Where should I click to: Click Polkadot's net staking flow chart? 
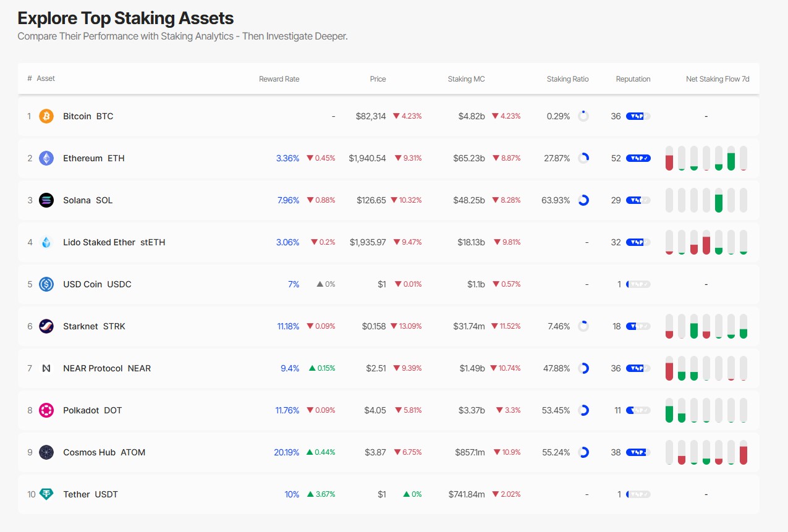tap(706, 410)
